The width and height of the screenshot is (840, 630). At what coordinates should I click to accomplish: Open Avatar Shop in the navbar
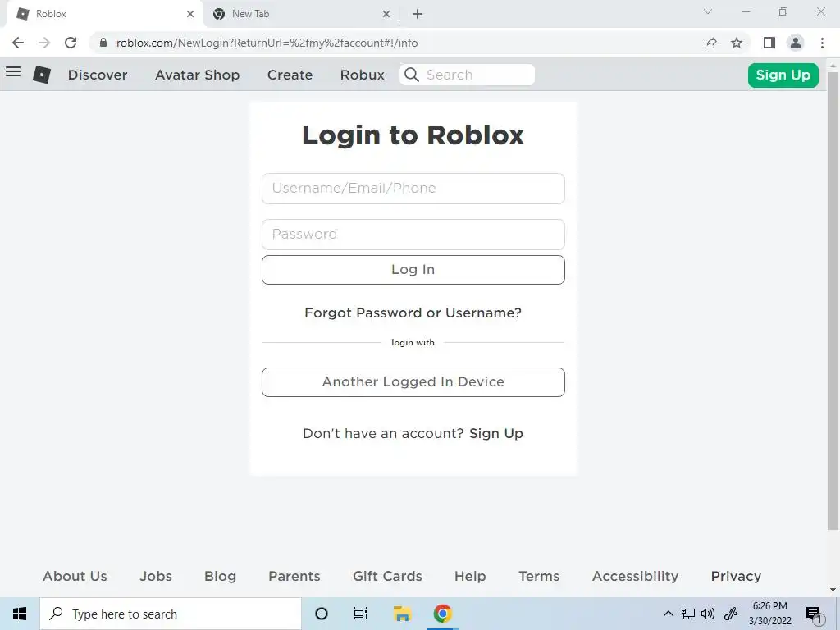(197, 75)
